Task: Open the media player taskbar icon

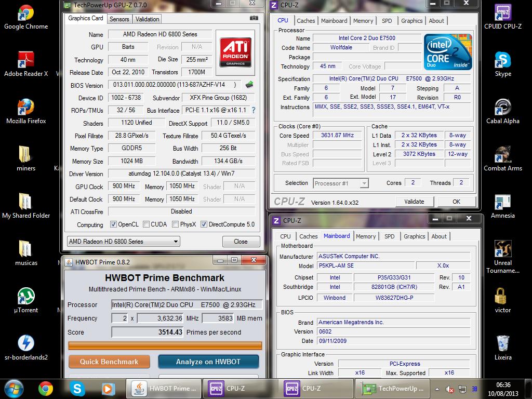Action: tap(108, 389)
